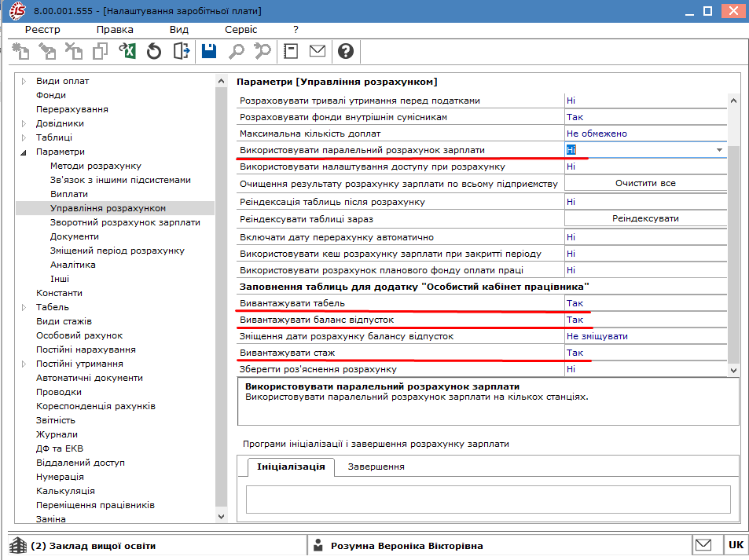The width and height of the screenshot is (749, 560).
Task: Click scroll-up arrow of parameters list
Action: point(734,101)
